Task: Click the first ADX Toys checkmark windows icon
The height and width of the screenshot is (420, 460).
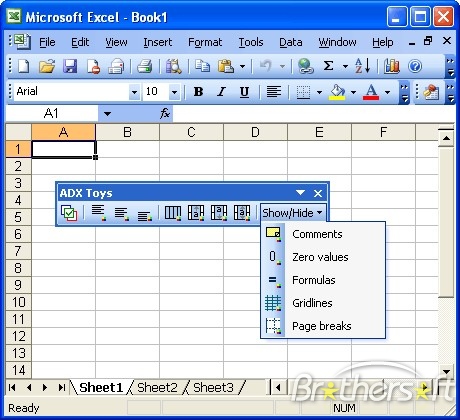Action: coord(69,213)
